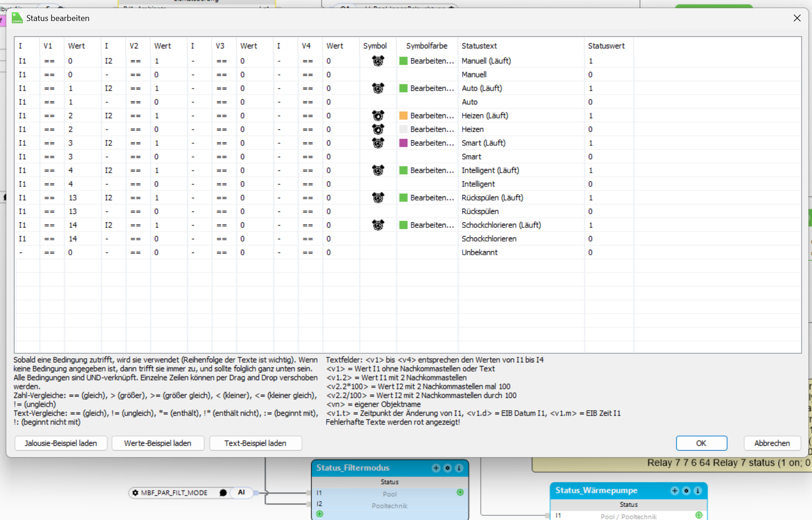This screenshot has width=812, height=520.
Task: Click the plus icon on Status_Filtermodus block
Action: pyautogui.click(x=436, y=468)
